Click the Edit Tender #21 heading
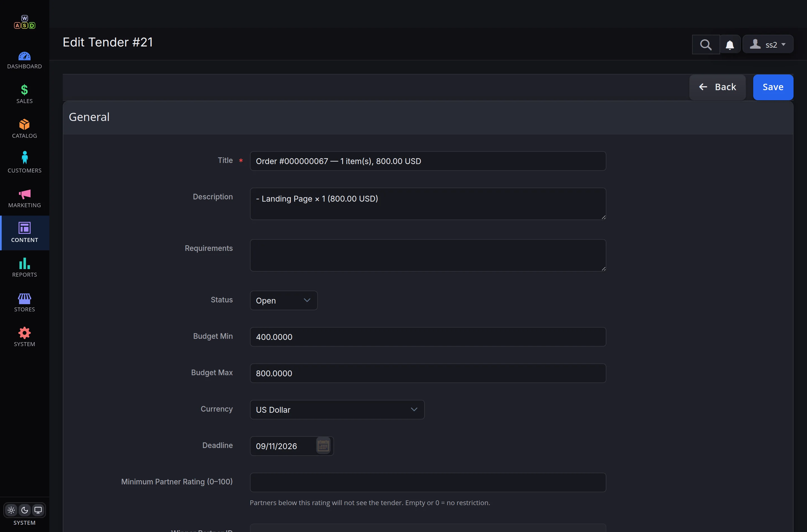The image size is (807, 532). tap(108, 42)
